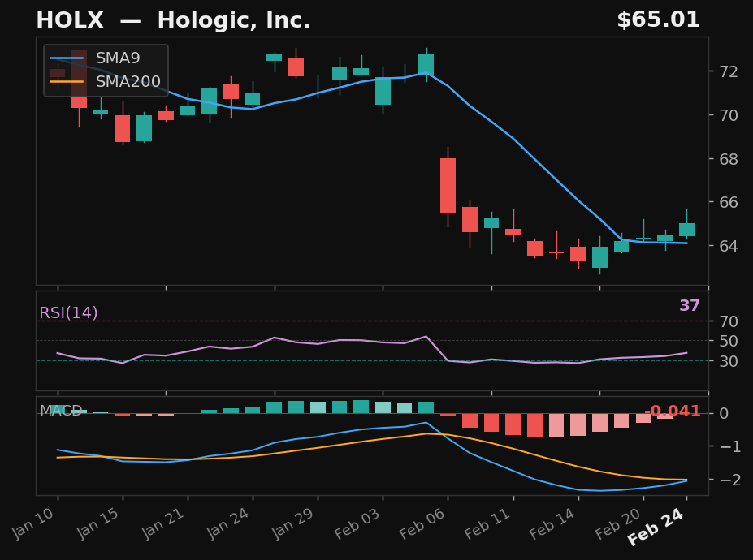The width and height of the screenshot is (753, 560).
Task: Click the 66 price axis label
Action: click(x=728, y=202)
